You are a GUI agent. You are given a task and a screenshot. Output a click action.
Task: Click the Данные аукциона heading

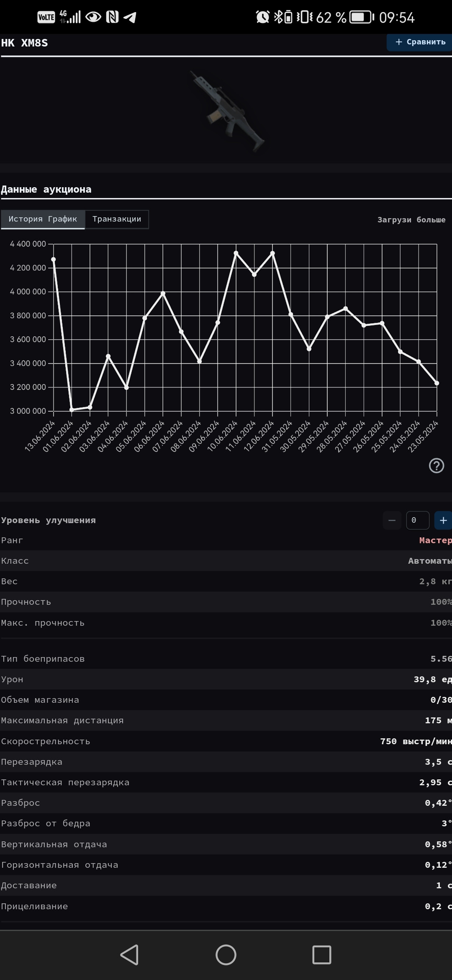[x=46, y=189]
